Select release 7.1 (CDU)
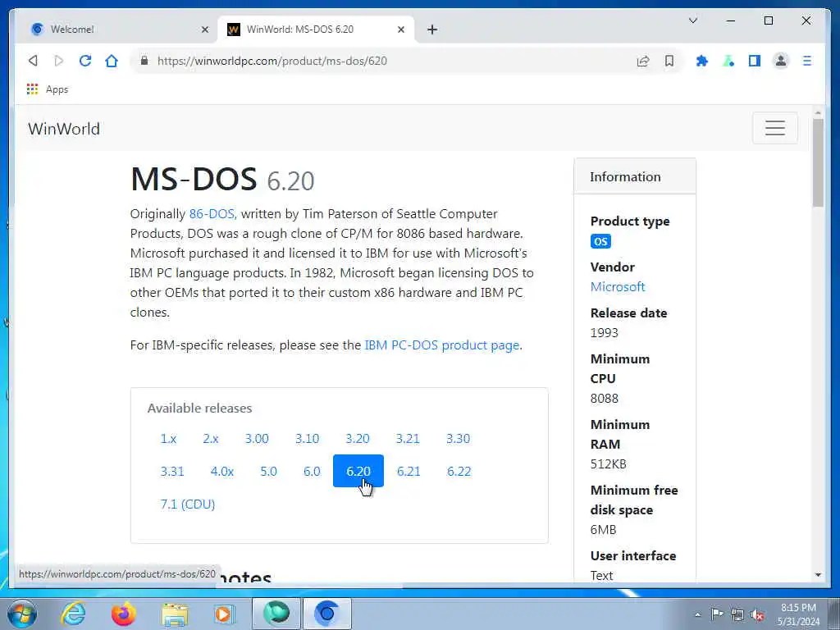The height and width of the screenshot is (630, 840). tap(188, 504)
